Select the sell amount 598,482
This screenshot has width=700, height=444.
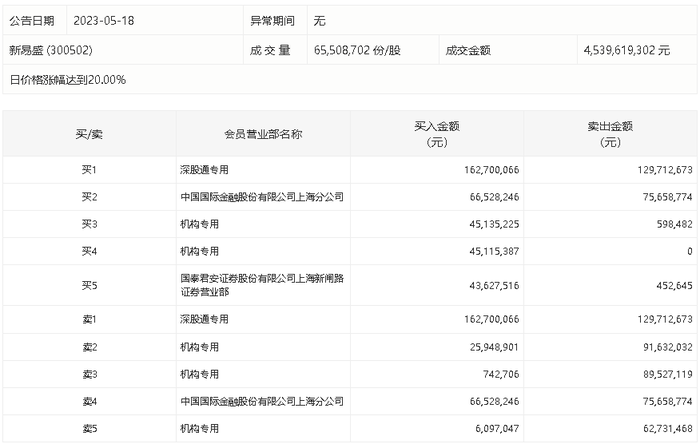pyautogui.click(x=675, y=224)
